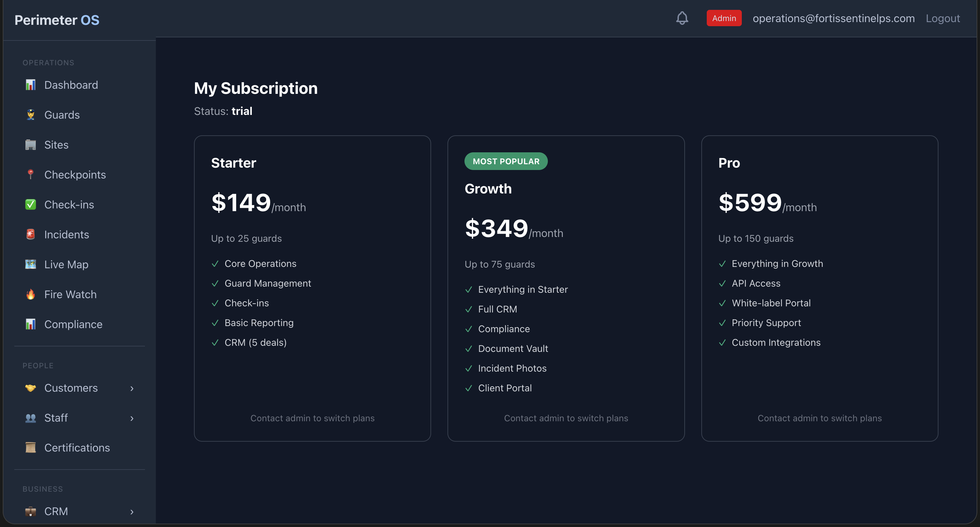The image size is (980, 527).
Task: Click the Perimeter OS logo
Action: 57,19
